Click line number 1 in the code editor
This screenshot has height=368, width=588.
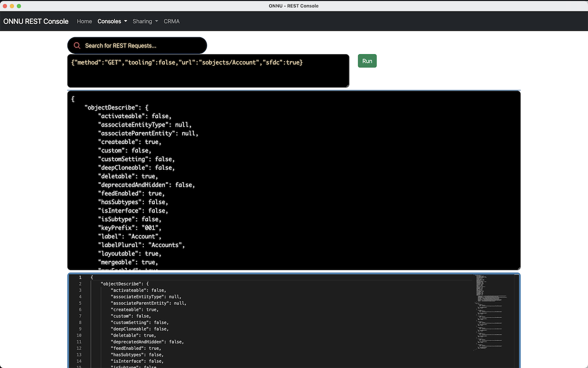click(80, 277)
